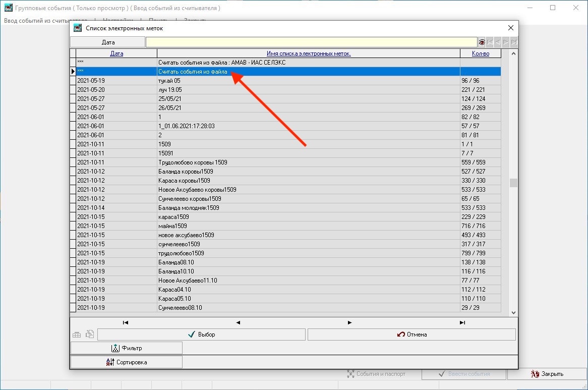Select the Караса04.10 row
The height and width of the screenshot is (390, 588).
point(288,290)
